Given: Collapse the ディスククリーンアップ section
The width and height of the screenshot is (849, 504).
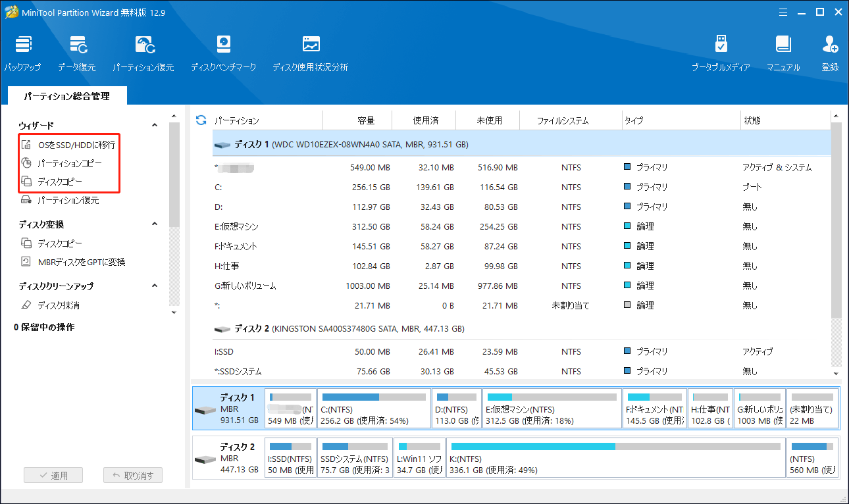Looking at the screenshot, I should [155, 286].
